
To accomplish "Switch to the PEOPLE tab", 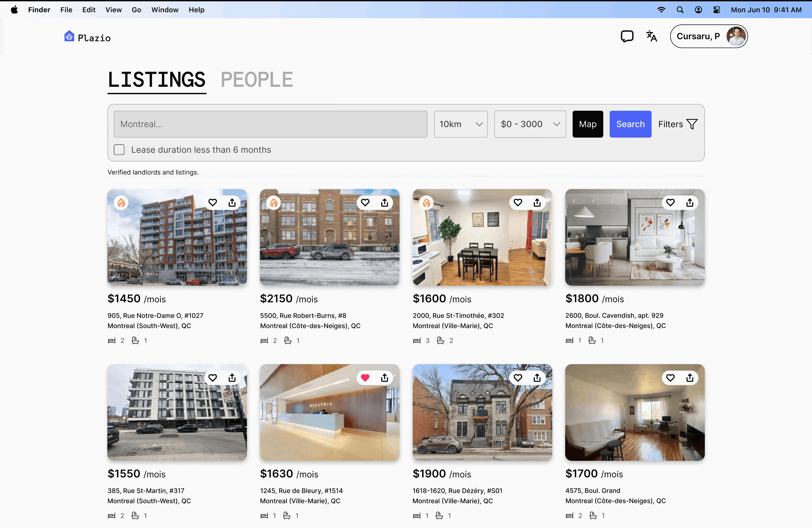I will click(257, 80).
